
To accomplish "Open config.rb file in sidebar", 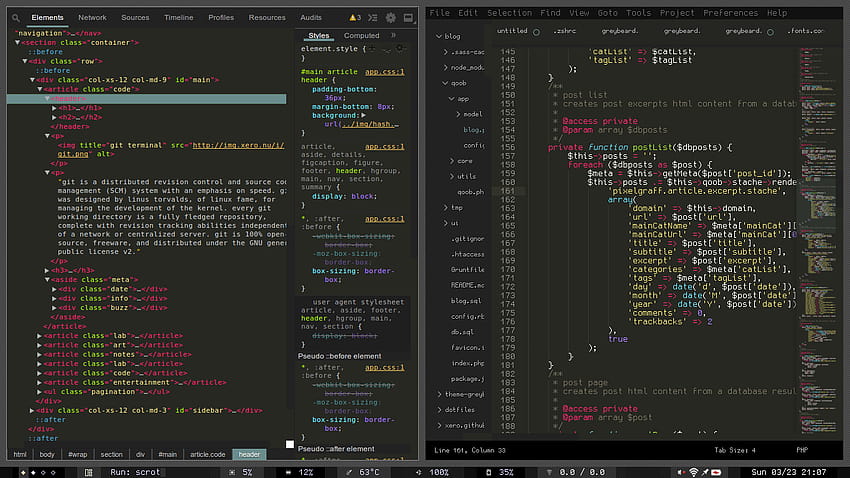I will (x=467, y=316).
